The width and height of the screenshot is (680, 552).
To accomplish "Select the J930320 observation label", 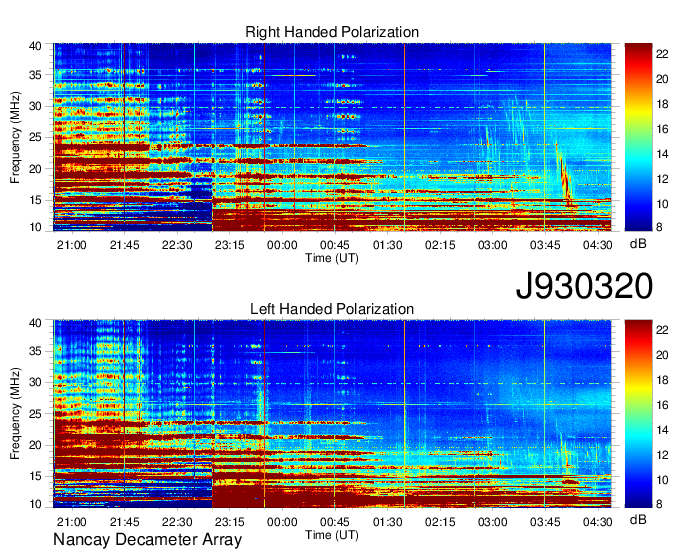I will [584, 286].
